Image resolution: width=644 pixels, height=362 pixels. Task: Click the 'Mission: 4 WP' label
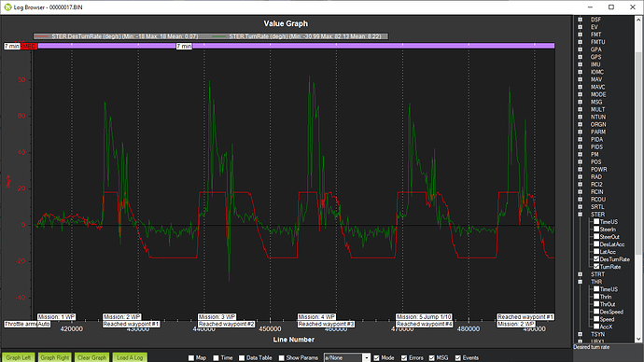click(x=316, y=317)
